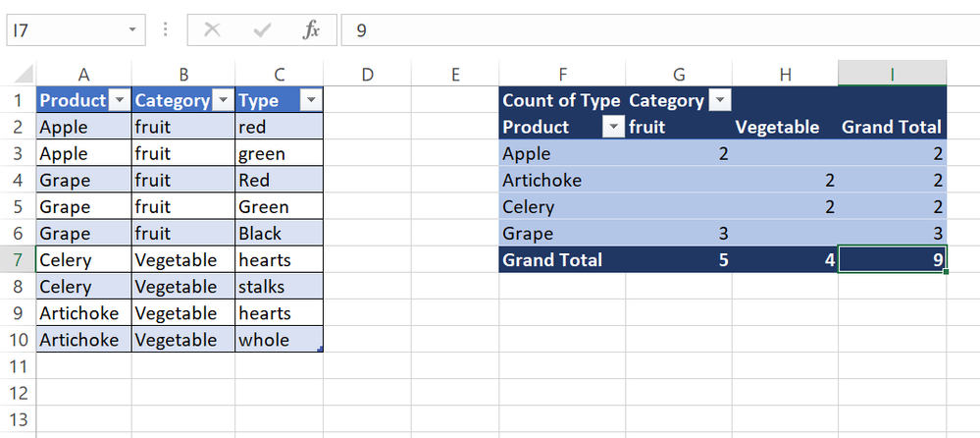Click the Insert Function fx icon
This screenshot has height=438, width=980.
click(x=311, y=29)
